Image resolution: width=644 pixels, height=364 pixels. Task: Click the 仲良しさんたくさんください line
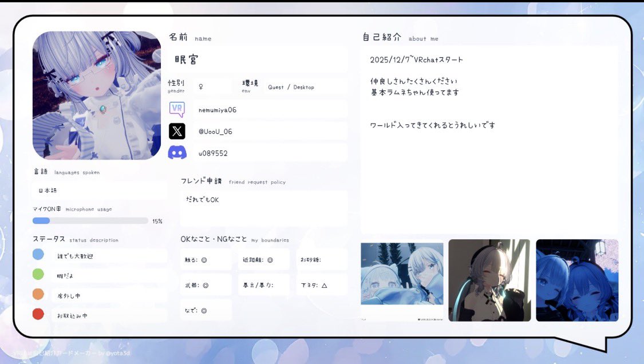[x=413, y=81]
